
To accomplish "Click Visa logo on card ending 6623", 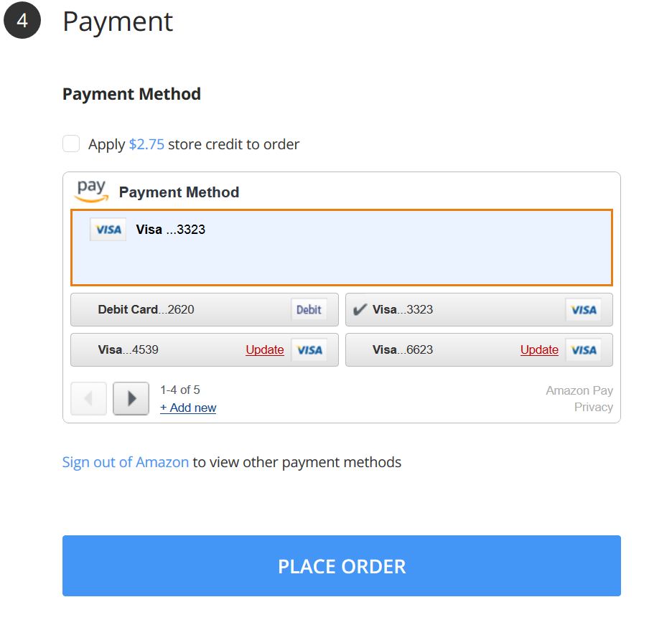I will click(584, 350).
